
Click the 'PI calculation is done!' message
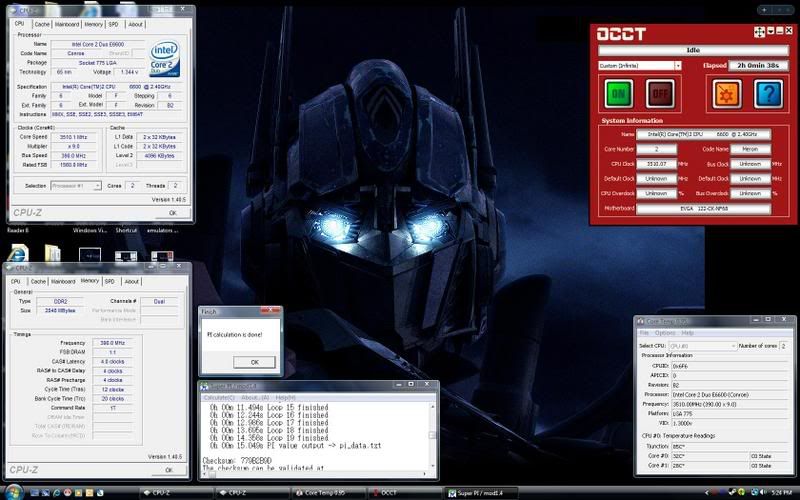tap(235, 335)
